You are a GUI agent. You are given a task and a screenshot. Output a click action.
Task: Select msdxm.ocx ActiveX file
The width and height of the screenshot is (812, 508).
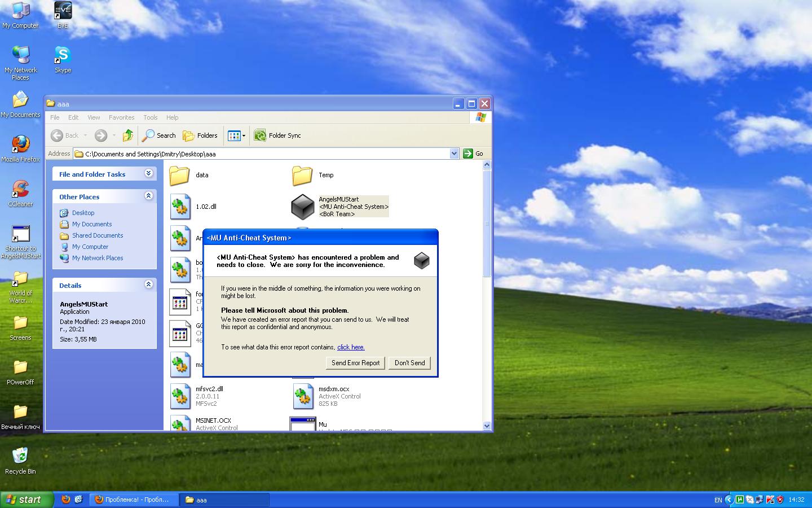pyautogui.click(x=326, y=396)
